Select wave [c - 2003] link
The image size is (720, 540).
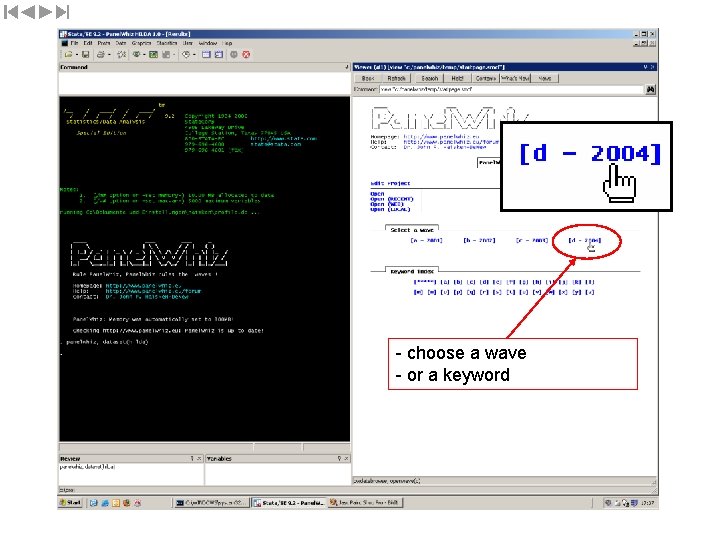(x=532, y=240)
